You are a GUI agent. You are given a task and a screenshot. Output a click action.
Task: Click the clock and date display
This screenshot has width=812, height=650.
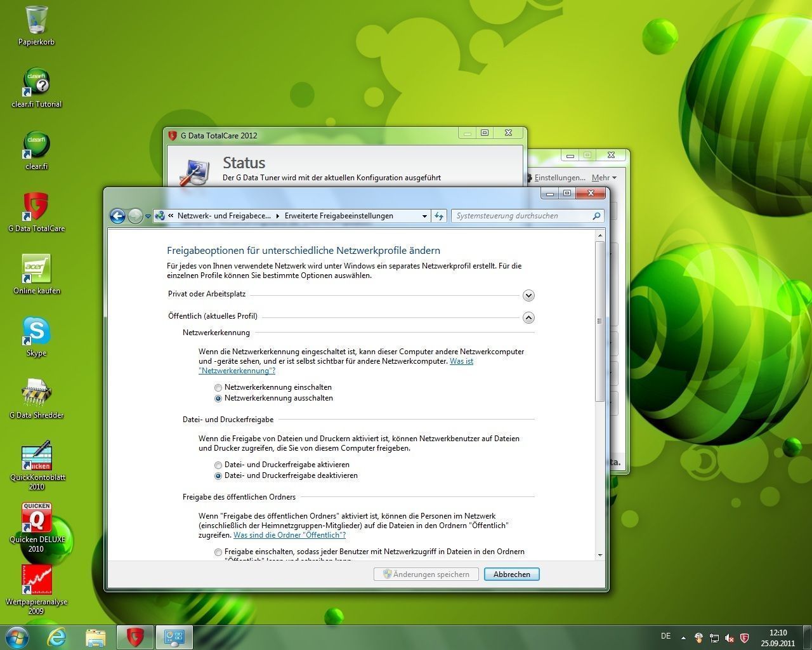click(x=778, y=638)
